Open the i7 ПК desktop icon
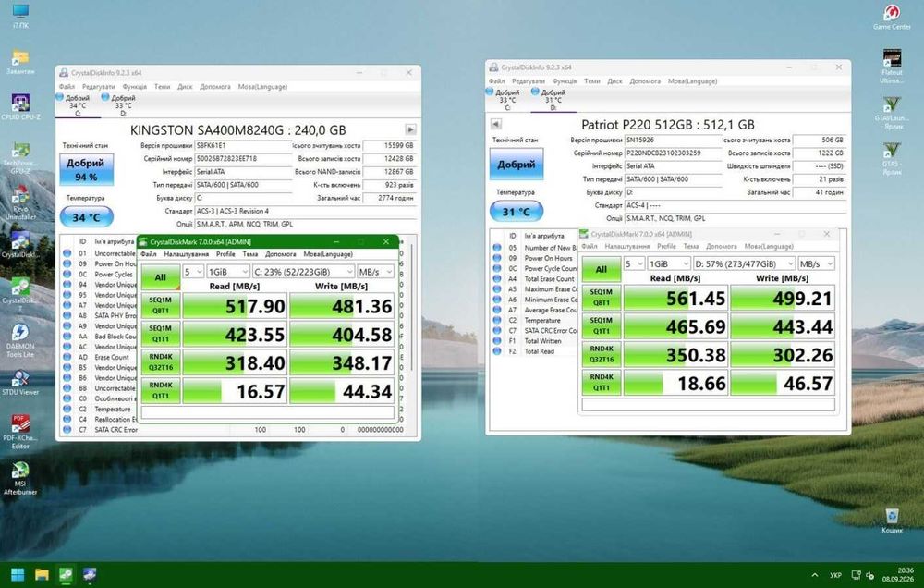This screenshot has width=924, height=588. tap(20, 16)
